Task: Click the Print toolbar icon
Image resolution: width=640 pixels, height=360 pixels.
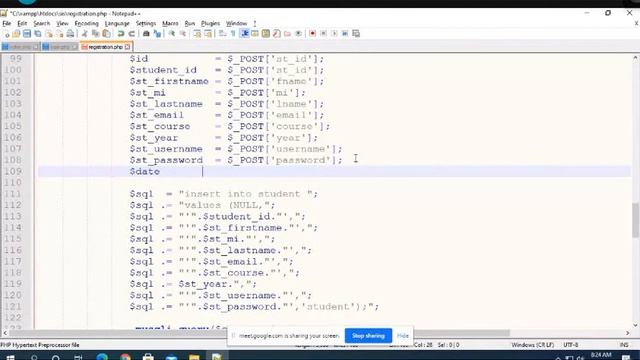Action: (70, 33)
